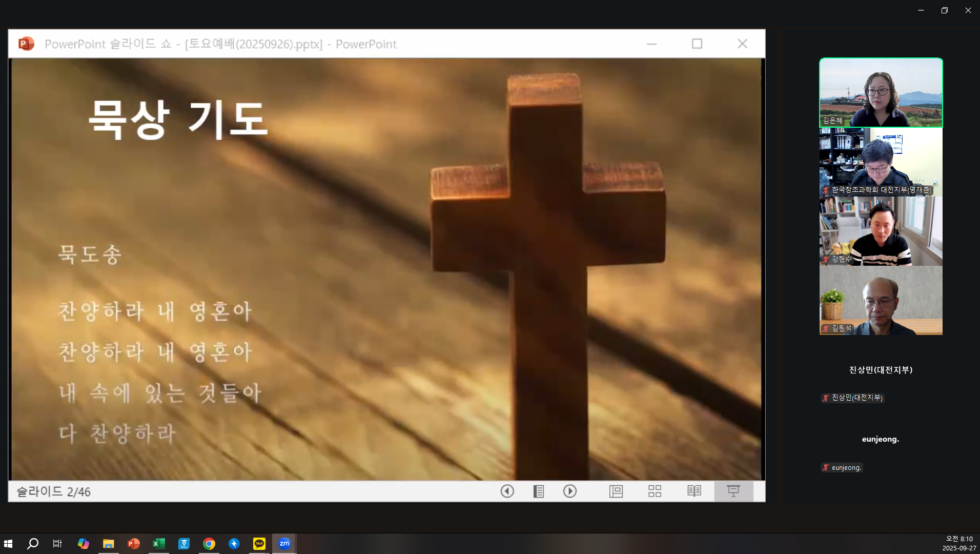The height and width of the screenshot is (554, 980).
Task: Close the PowerPoint slide show window
Action: tap(742, 44)
